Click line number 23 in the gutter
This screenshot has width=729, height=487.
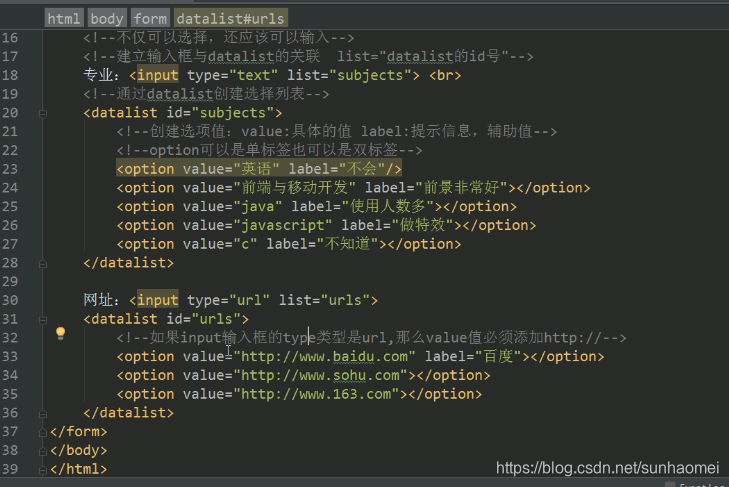10,169
